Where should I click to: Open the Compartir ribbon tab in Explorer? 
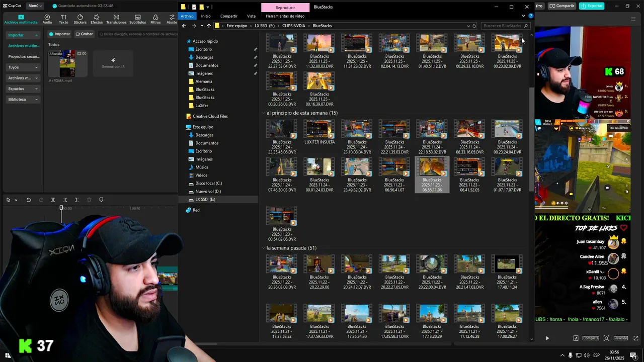[229, 16]
